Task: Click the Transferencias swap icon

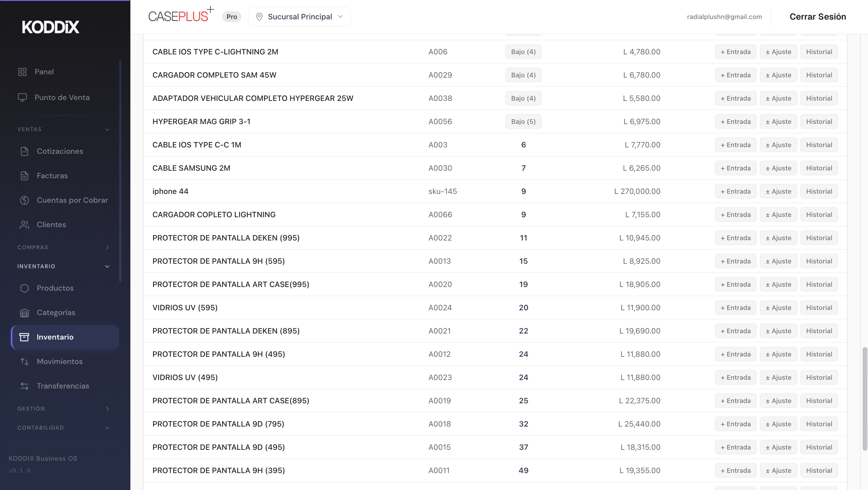Action: point(24,386)
